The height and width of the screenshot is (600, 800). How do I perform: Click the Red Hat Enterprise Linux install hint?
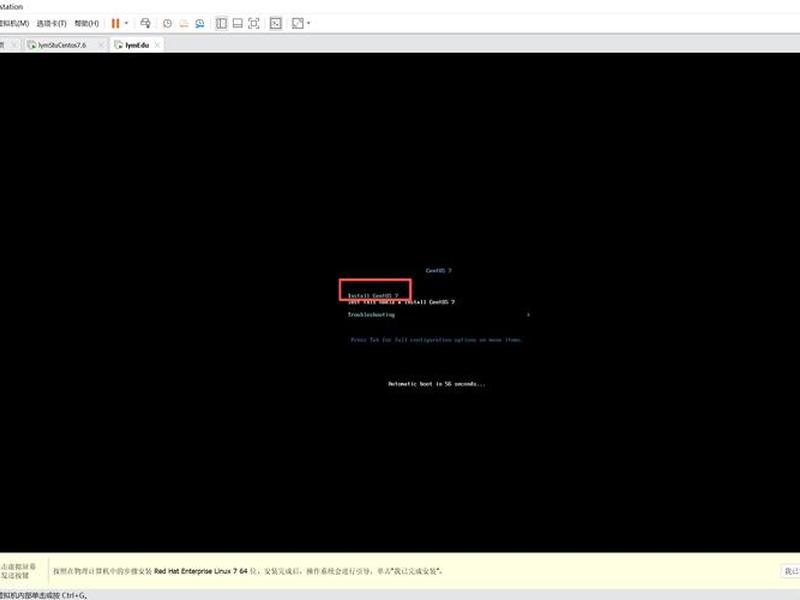point(247,571)
